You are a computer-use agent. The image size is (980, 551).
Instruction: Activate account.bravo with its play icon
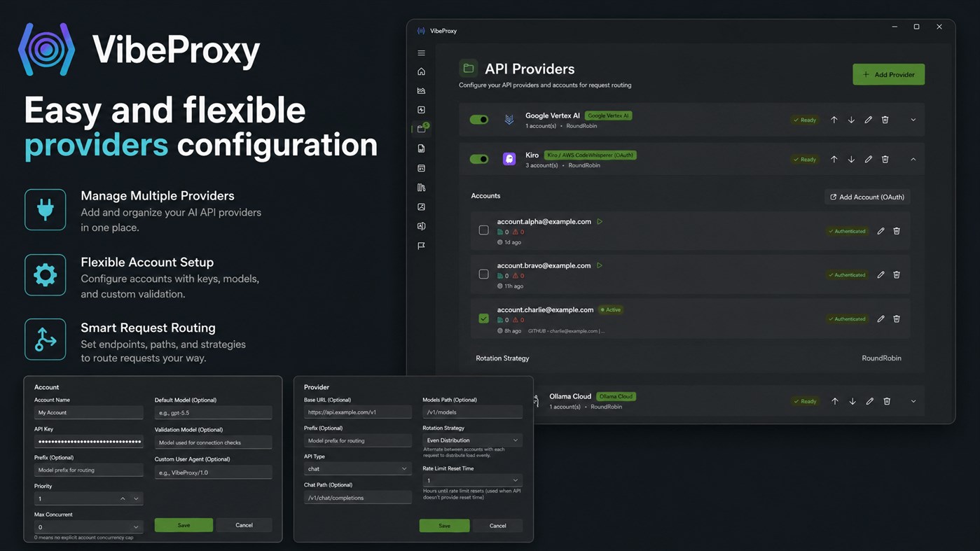[x=600, y=265]
